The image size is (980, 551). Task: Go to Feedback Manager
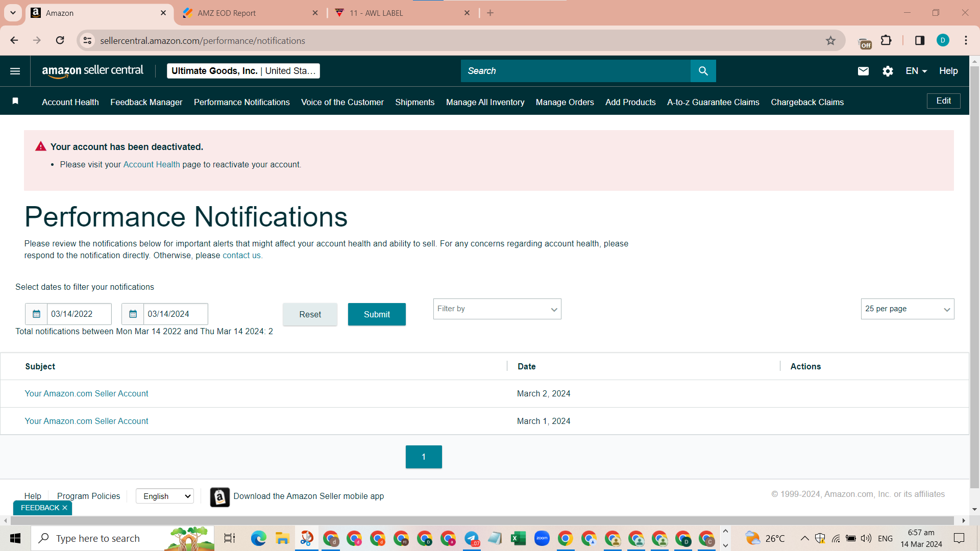pos(146,102)
